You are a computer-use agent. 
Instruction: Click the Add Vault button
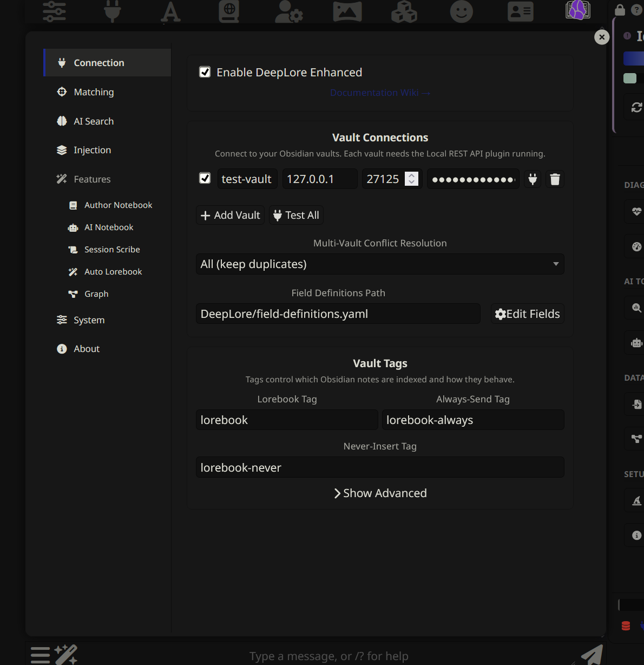230,215
